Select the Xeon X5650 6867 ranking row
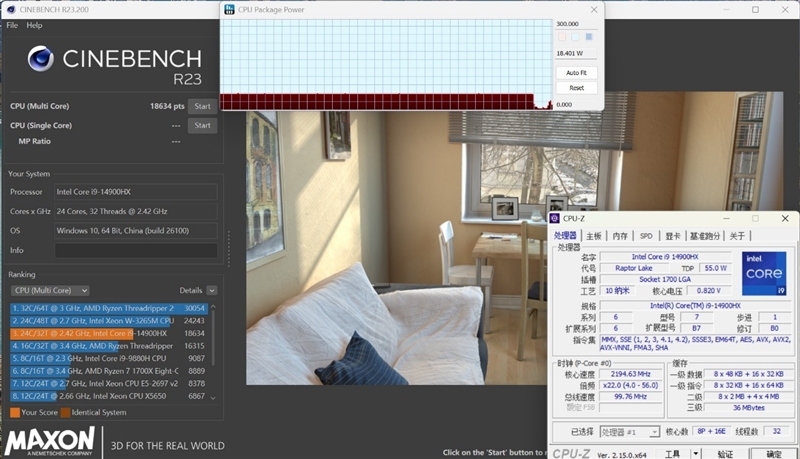Screen dimensions: 800x459 [x=109, y=396]
